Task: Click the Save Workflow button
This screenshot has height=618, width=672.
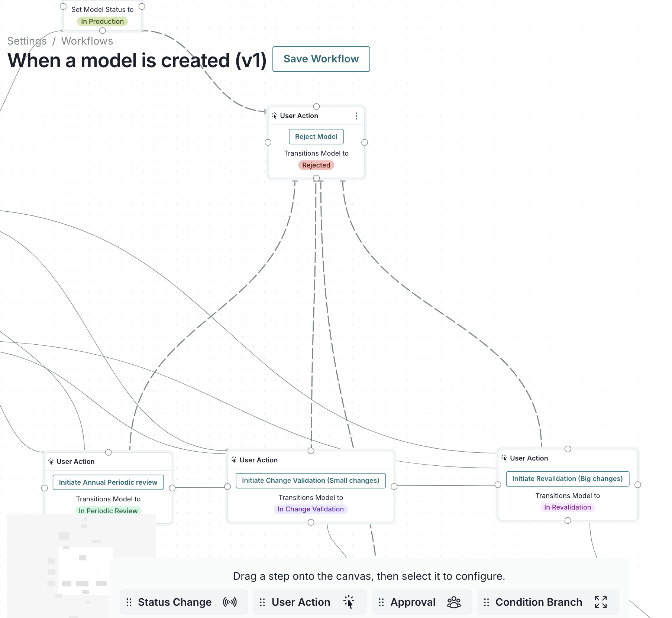Action: click(321, 59)
